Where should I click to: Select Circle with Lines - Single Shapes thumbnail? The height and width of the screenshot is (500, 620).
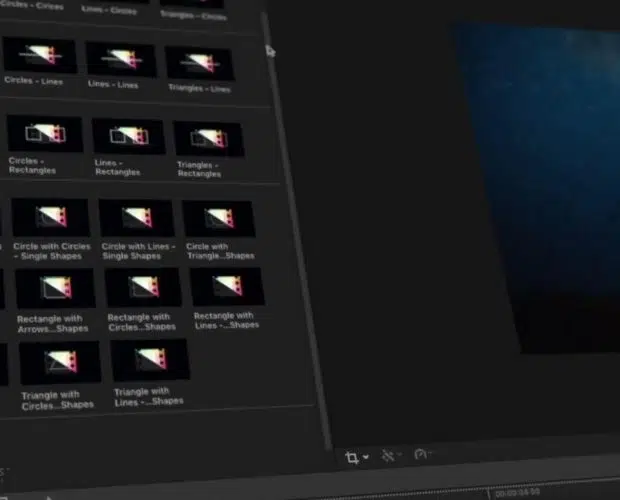coord(136,218)
